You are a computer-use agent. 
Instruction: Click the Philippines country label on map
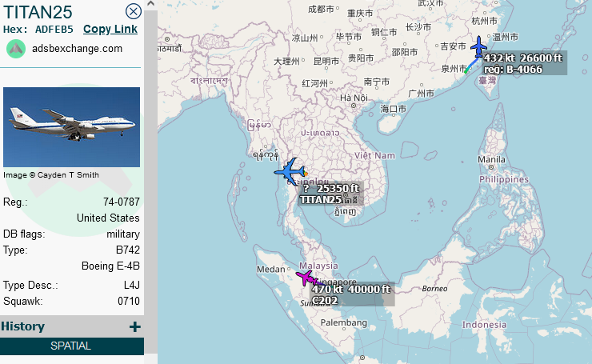(504, 179)
